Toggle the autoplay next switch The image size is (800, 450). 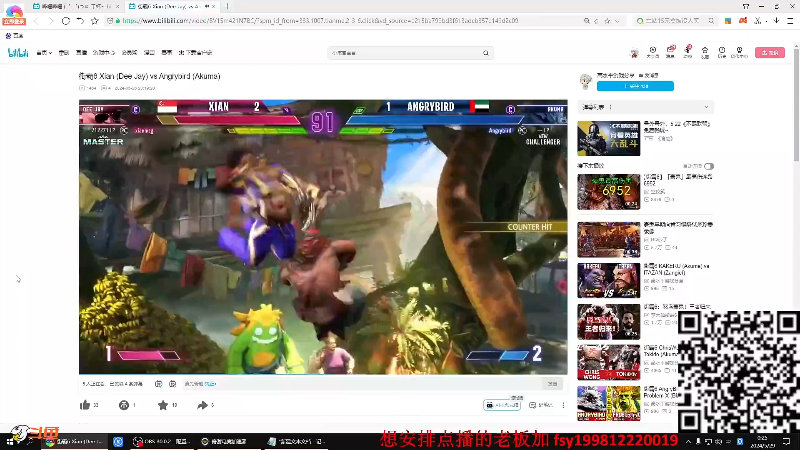coord(709,166)
